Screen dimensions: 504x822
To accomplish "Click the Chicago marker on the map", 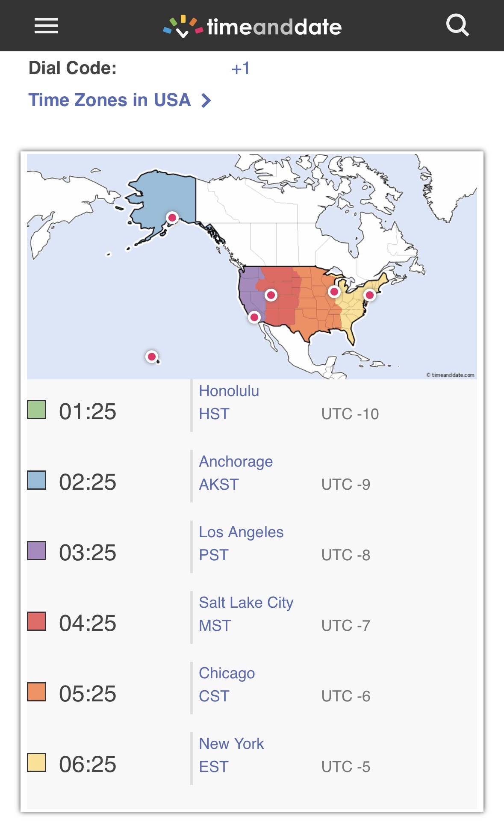I will coord(334,292).
